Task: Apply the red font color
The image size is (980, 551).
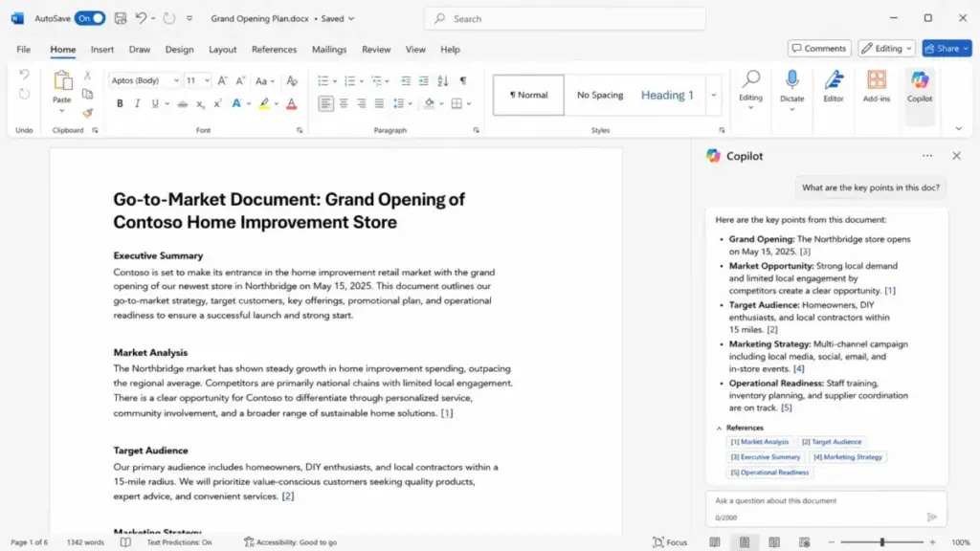Action: 291,103
